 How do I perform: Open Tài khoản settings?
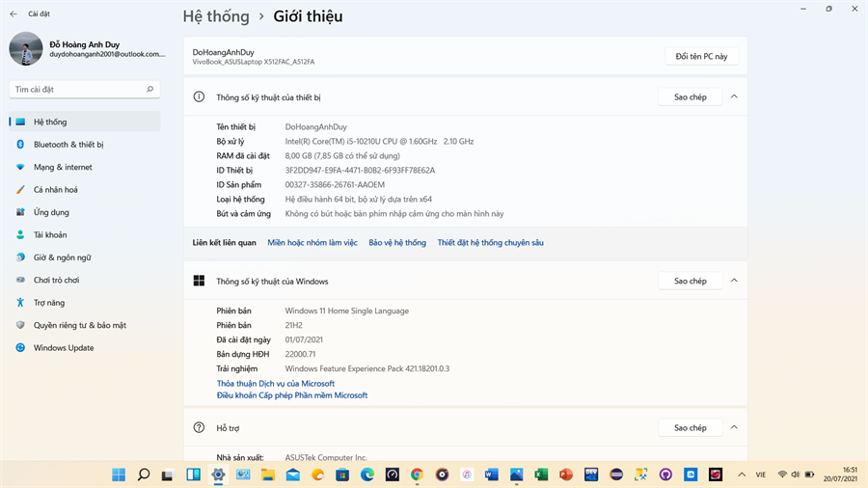85,235
